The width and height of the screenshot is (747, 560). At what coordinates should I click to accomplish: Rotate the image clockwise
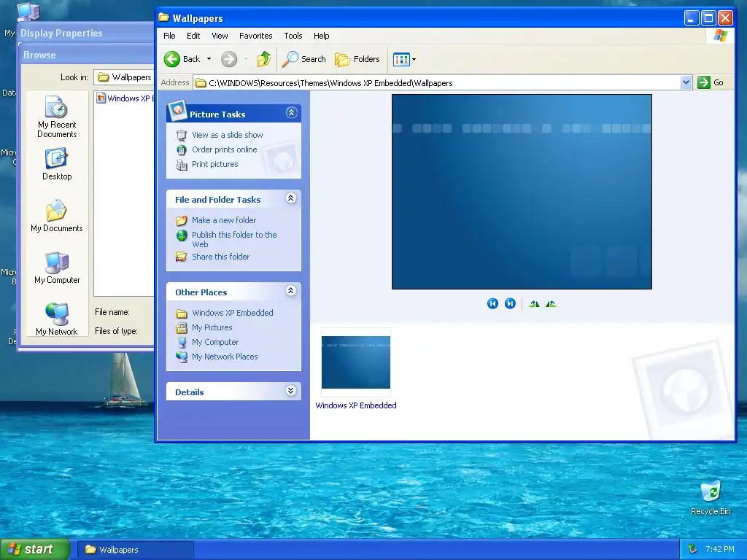pos(534,303)
